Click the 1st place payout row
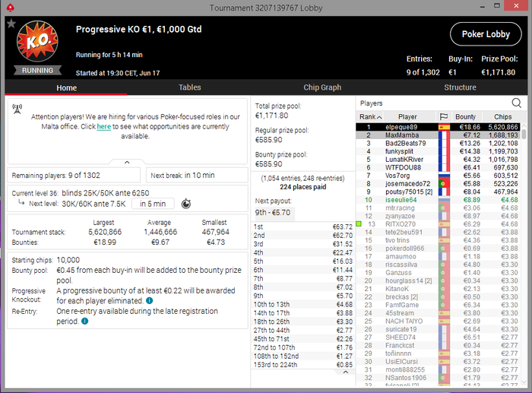Viewport: 532px width, 393px height. click(303, 227)
